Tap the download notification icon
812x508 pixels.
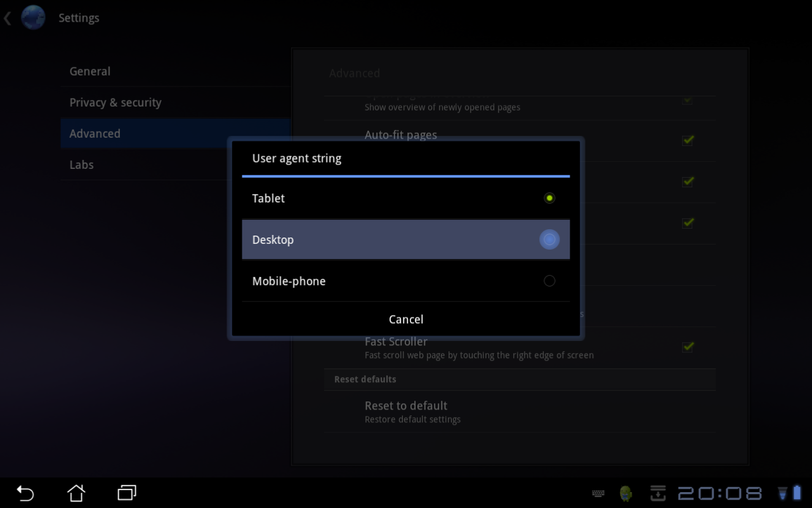coord(658,493)
